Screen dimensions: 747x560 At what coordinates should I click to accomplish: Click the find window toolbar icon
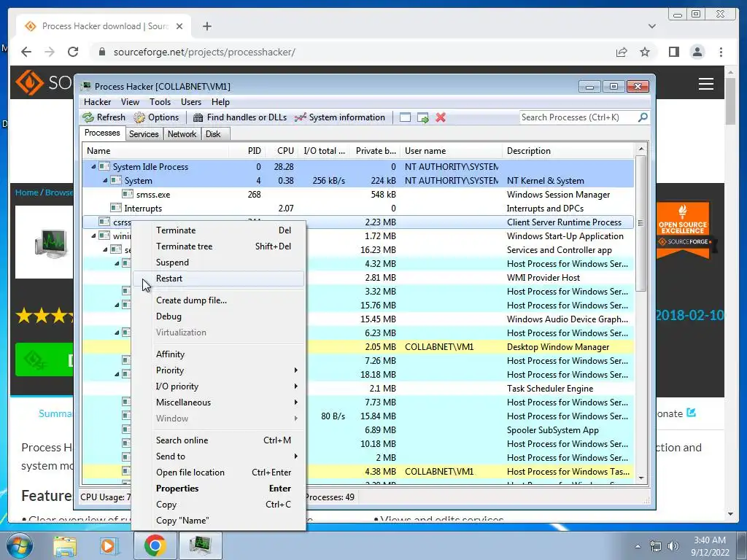(405, 117)
